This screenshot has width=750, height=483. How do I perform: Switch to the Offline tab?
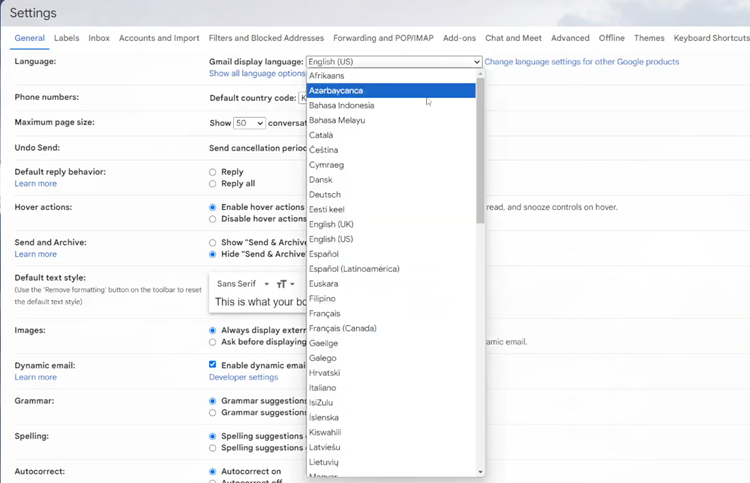click(x=611, y=38)
